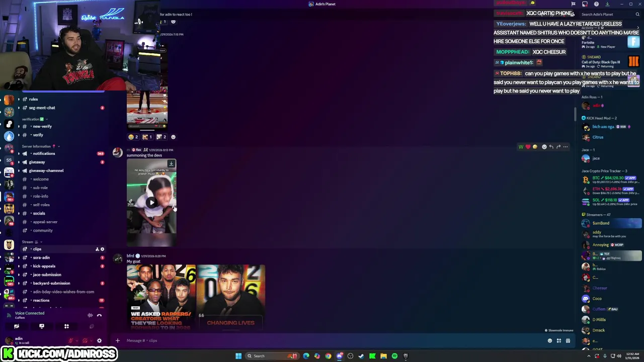Click the green download update icon
This screenshot has width=644, height=362.
click(x=607, y=4)
